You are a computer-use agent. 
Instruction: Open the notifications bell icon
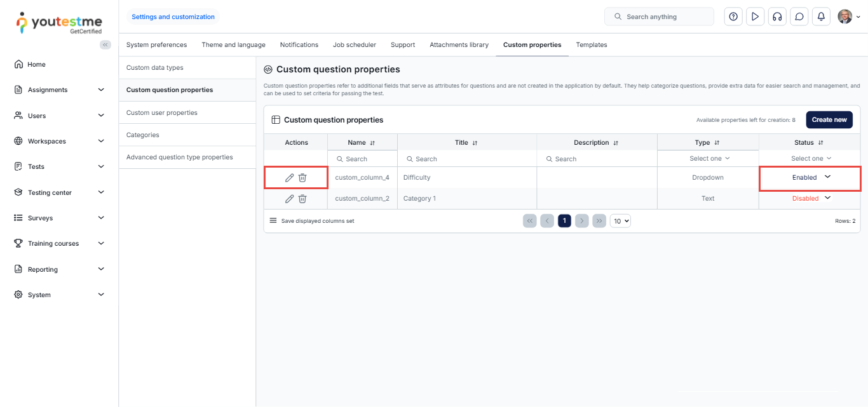[x=821, y=17]
